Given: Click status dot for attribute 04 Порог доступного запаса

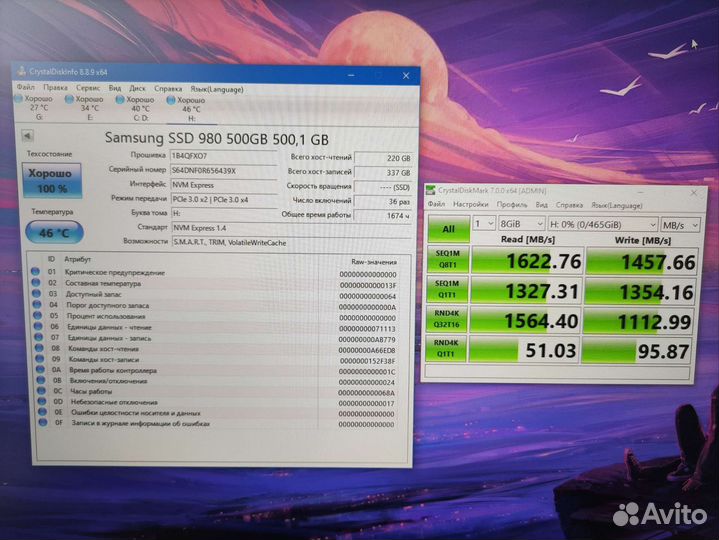Looking at the screenshot, I should (37, 305).
